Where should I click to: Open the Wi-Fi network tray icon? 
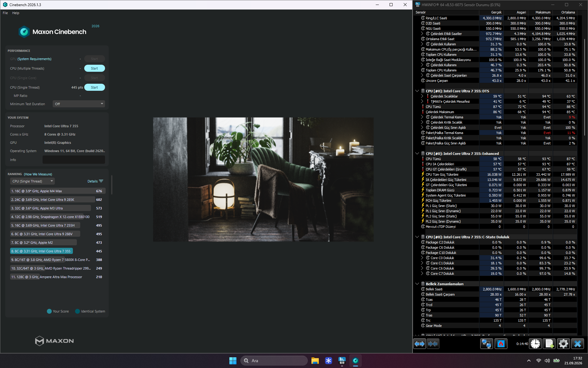tap(538, 361)
